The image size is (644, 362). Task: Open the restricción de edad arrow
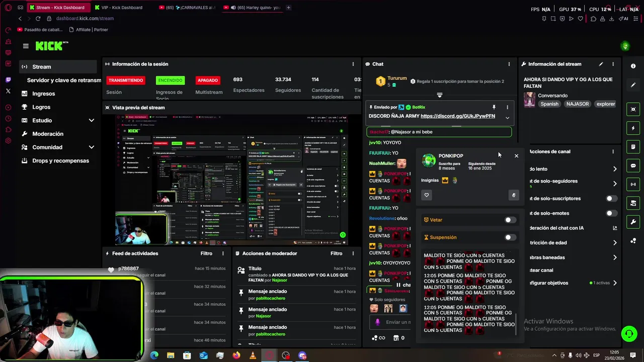[615, 243]
